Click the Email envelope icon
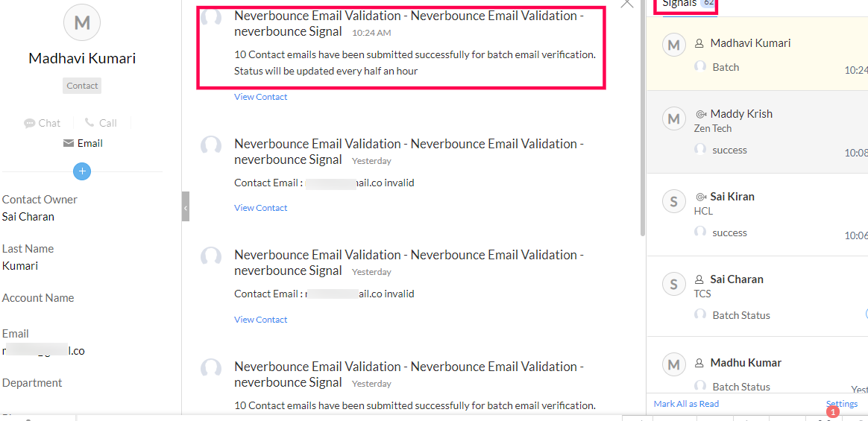 click(69, 143)
